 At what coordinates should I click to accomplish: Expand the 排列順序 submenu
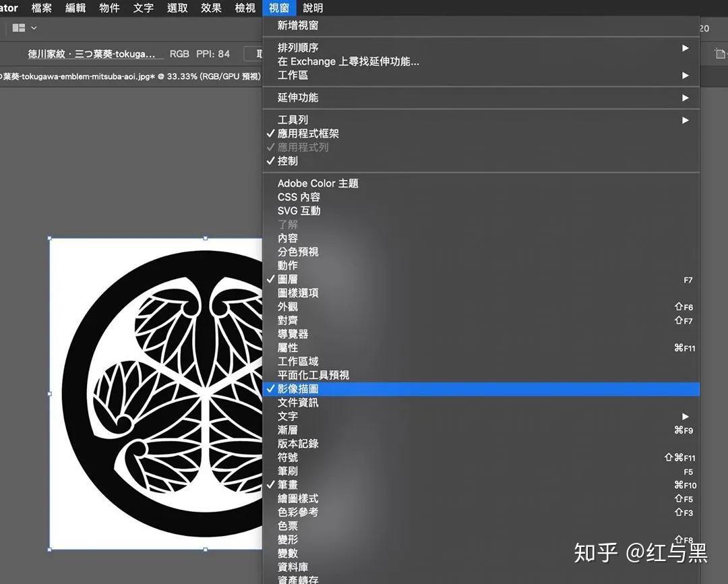[481, 48]
